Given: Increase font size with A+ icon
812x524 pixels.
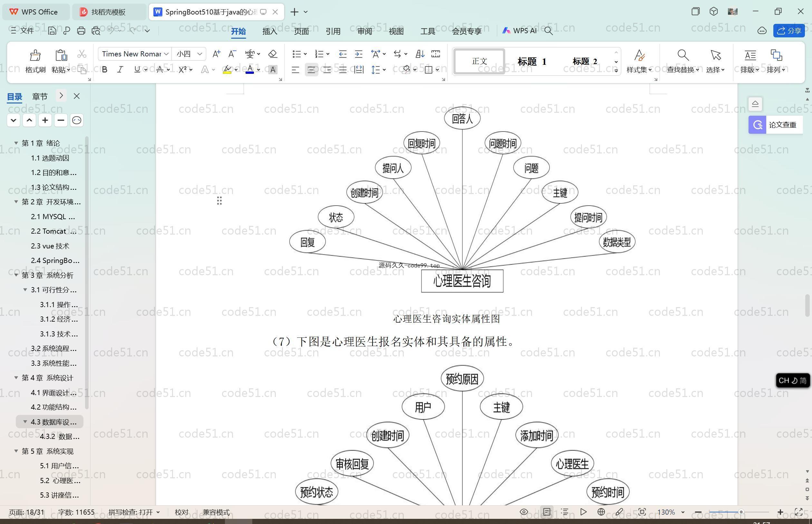Looking at the screenshot, I should (216, 54).
